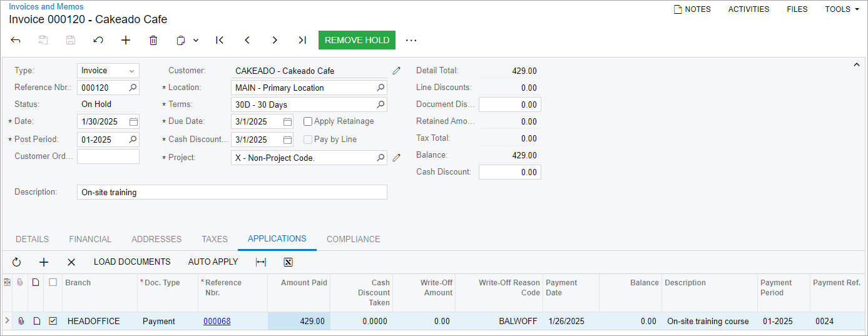Viewport: 868px width, 336px height.
Task: Open the Type Invoice dropdown
Action: click(x=108, y=71)
